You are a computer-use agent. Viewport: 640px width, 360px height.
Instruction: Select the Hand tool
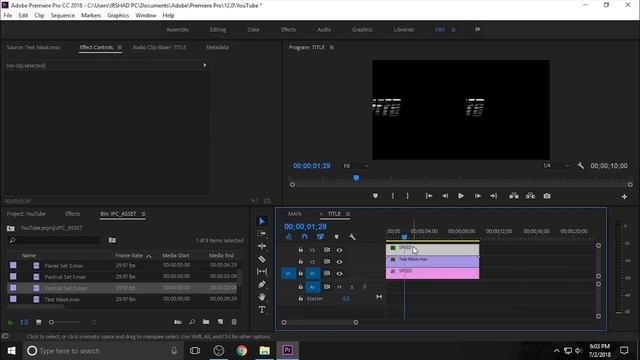(262, 297)
